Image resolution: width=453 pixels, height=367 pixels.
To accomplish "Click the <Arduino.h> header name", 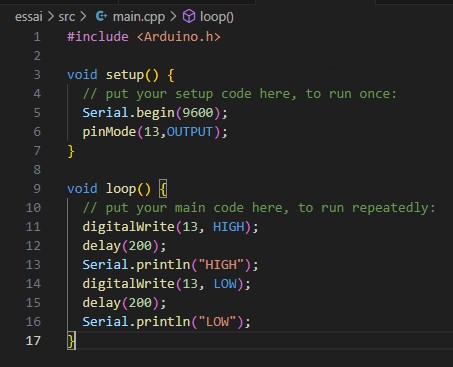I will coord(179,37).
